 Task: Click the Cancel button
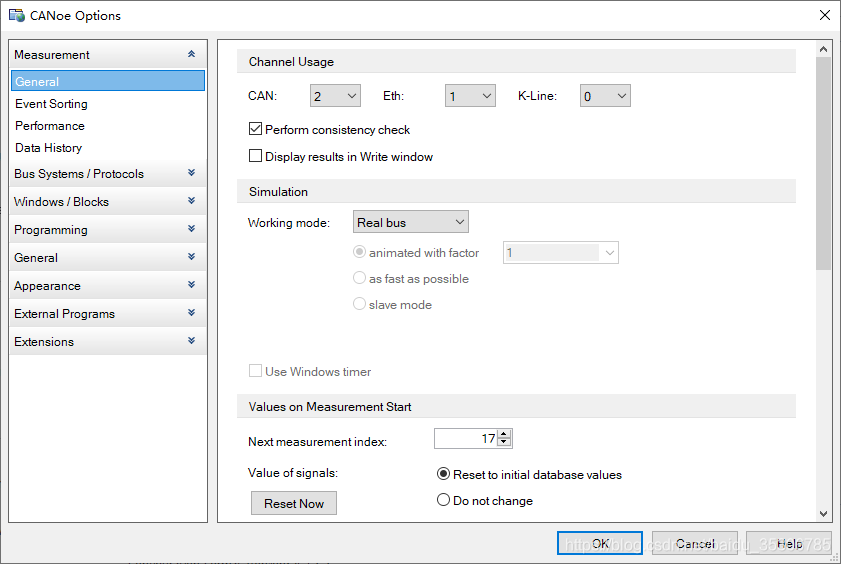(x=695, y=543)
